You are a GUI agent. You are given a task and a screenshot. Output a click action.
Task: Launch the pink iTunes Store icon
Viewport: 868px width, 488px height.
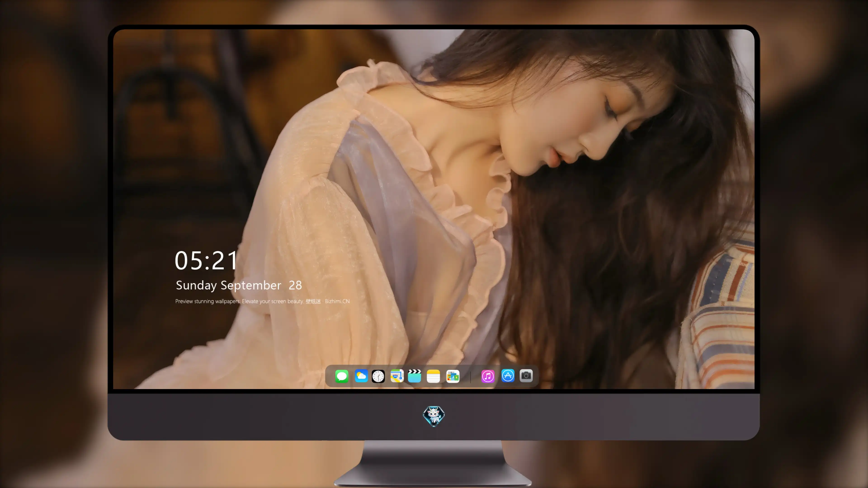pos(488,376)
